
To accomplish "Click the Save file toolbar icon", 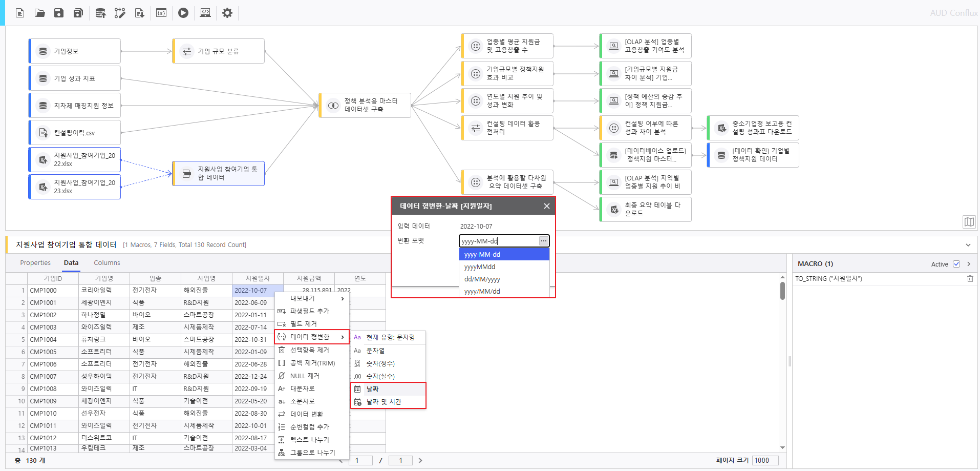I will tap(59, 13).
